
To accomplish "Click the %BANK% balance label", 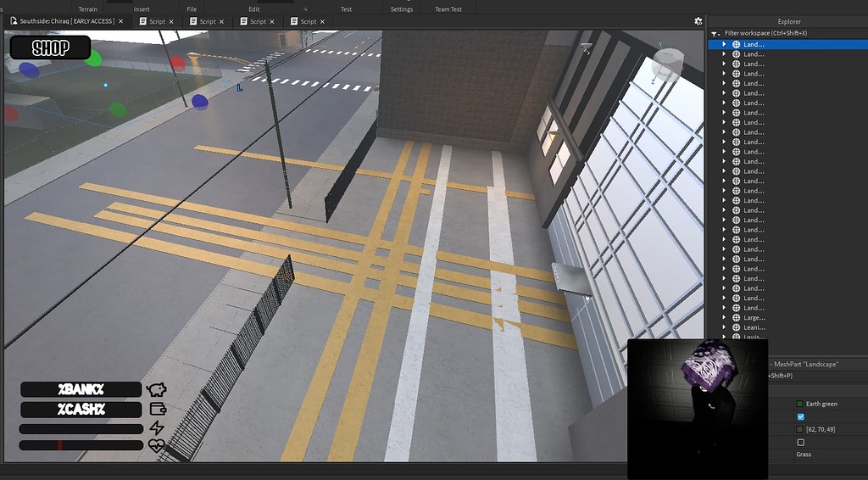I will [81, 390].
